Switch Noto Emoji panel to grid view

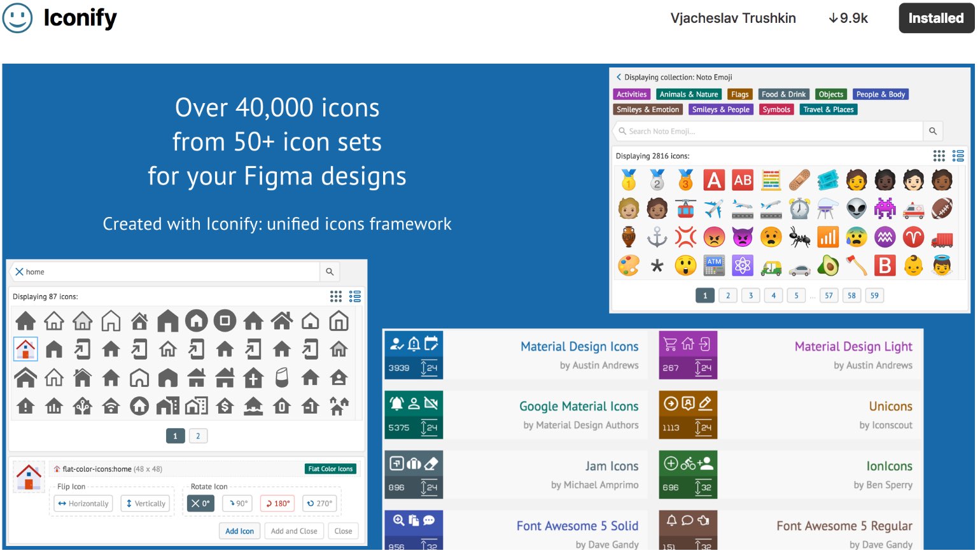click(x=939, y=156)
